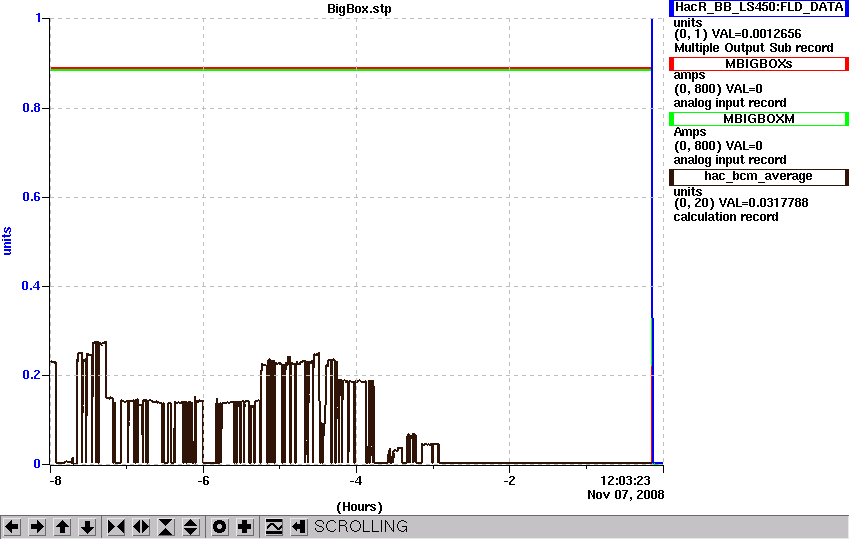Click vertical zoom-out icon (up/down triangles)
Image resolution: width=849 pixels, height=539 pixels.
click(191, 527)
